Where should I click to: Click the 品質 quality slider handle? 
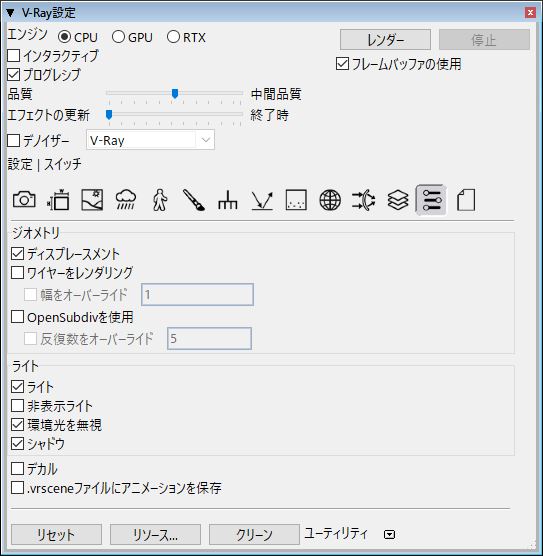(x=174, y=94)
